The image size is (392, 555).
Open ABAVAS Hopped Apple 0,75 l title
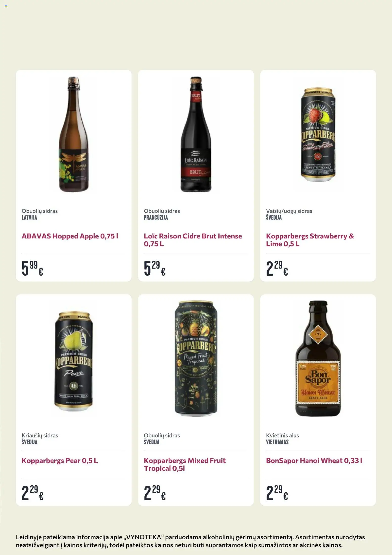pyautogui.click(x=70, y=236)
